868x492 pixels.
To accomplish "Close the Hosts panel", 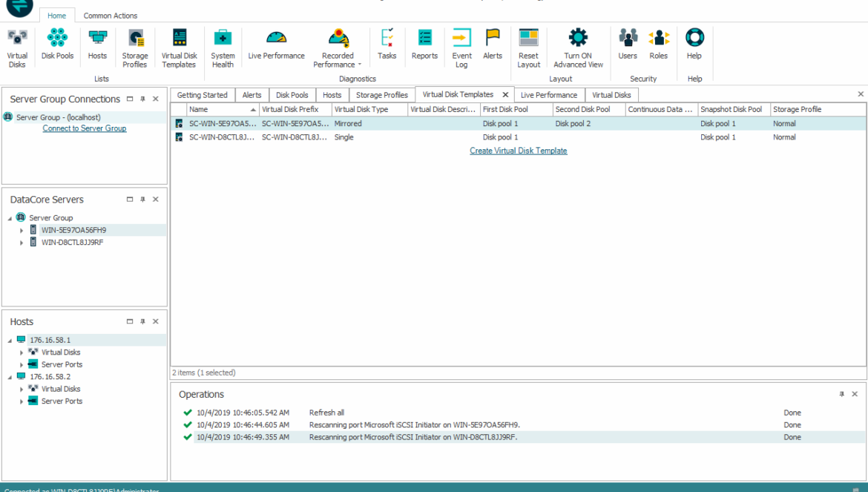I will coord(156,321).
